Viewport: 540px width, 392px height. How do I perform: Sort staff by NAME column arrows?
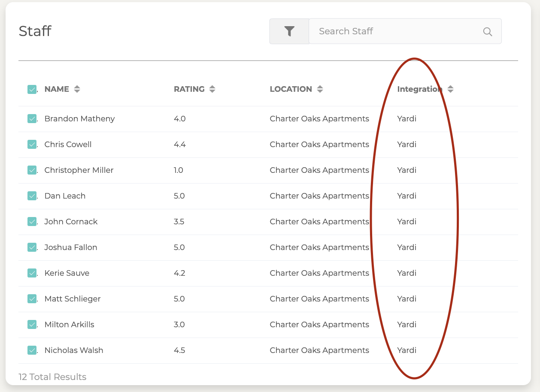[x=77, y=89]
